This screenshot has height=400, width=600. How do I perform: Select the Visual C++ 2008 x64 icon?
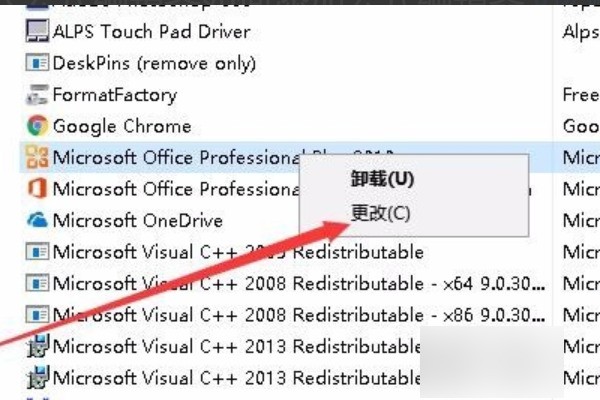37,283
